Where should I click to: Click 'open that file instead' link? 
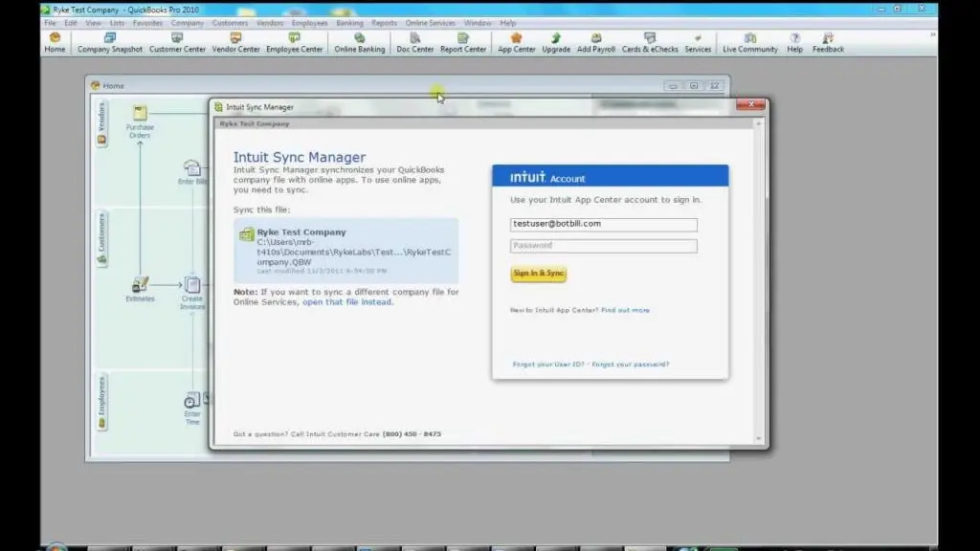[346, 301]
